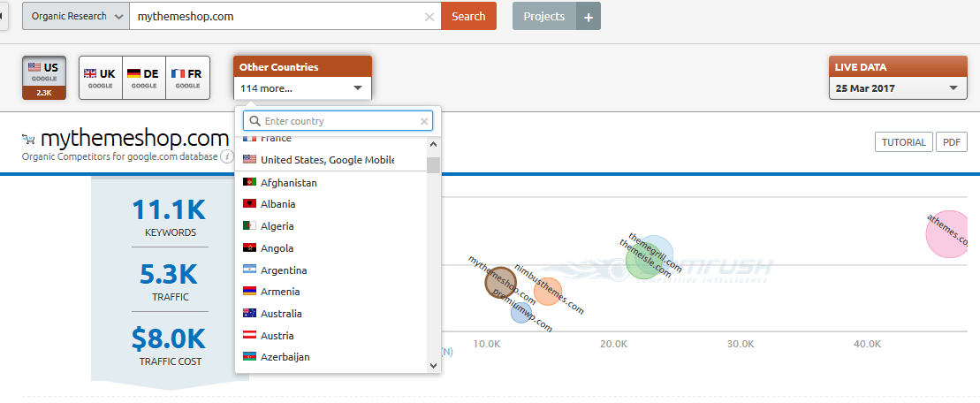This screenshot has height=403, width=980.
Task: Click the Armenia flag icon
Action: tap(249, 291)
